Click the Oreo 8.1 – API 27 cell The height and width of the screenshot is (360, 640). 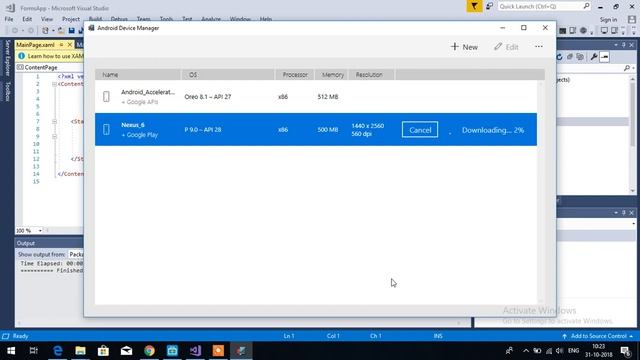pyautogui.click(x=208, y=97)
